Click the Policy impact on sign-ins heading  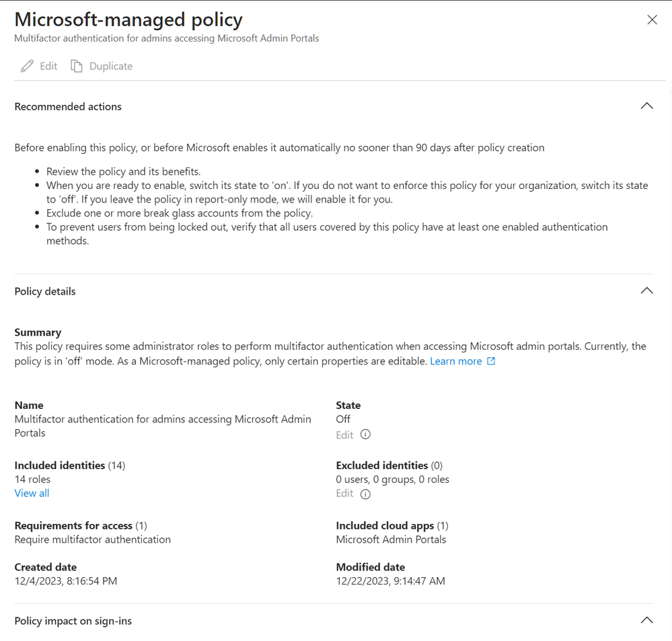(73, 621)
